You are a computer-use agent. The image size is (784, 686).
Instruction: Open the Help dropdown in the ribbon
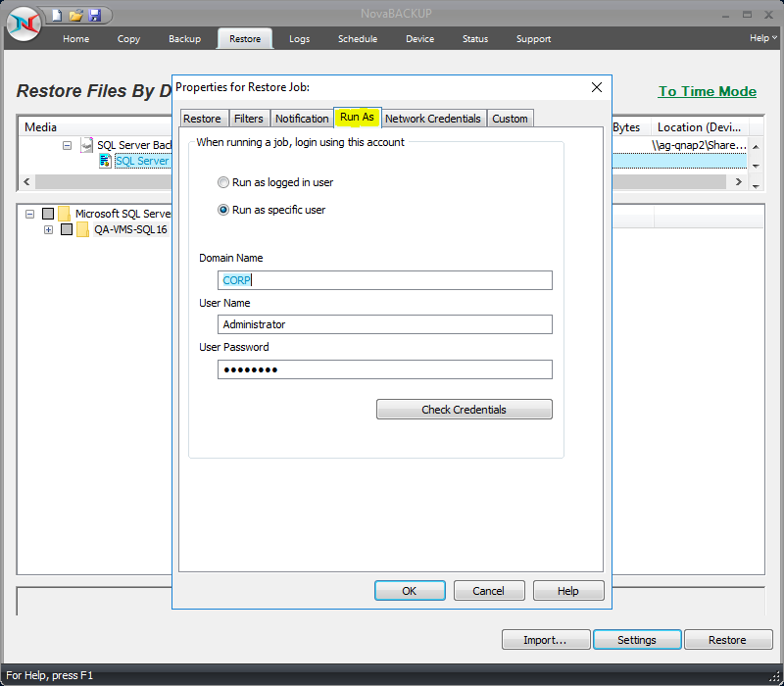[763, 38]
